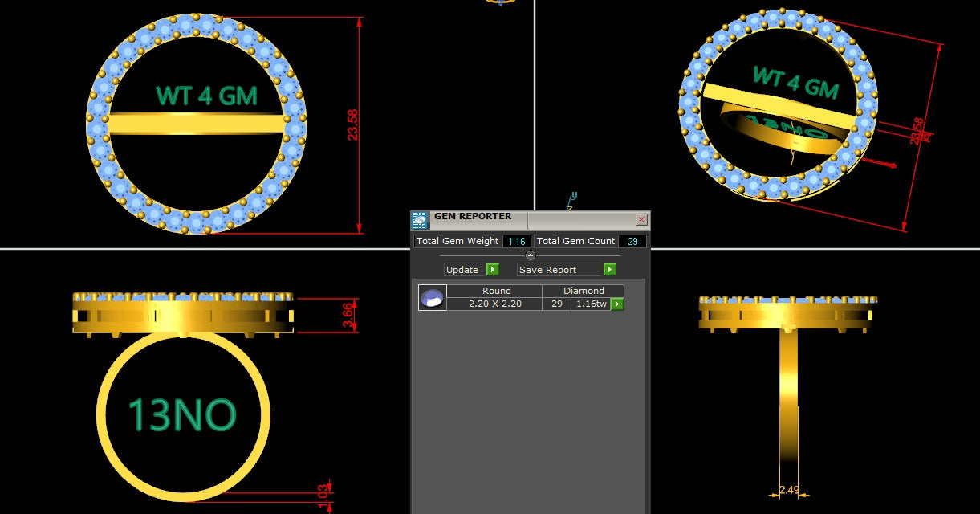Click the green arrow next to 1.16tw
Viewport: 980px width, 514px height.
tap(617, 304)
